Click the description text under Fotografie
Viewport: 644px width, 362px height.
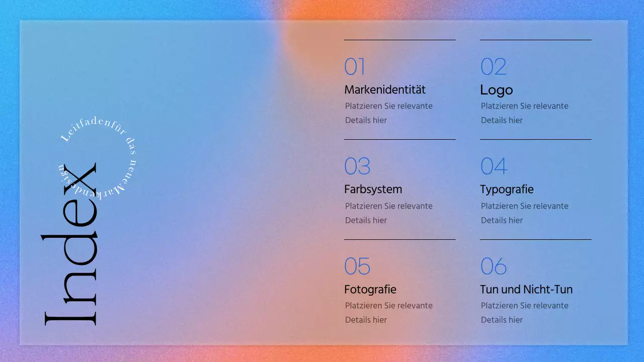click(x=388, y=312)
